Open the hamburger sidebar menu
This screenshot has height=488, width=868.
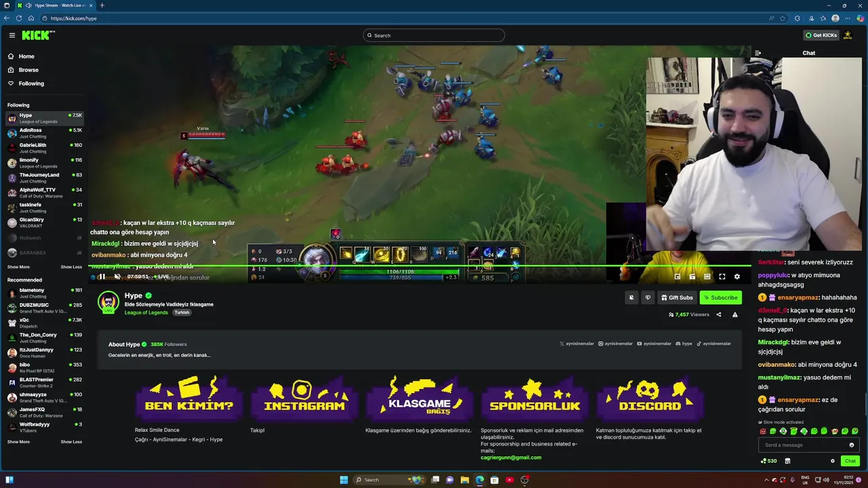(x=12, y=35)
